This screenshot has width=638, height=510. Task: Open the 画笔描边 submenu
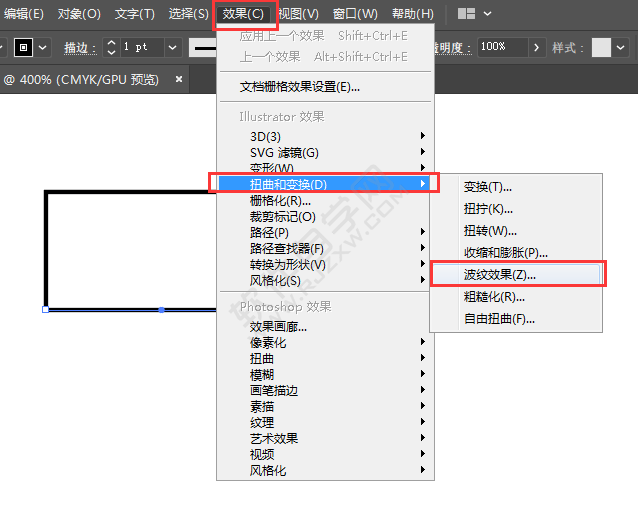click(x=326, y=390)
